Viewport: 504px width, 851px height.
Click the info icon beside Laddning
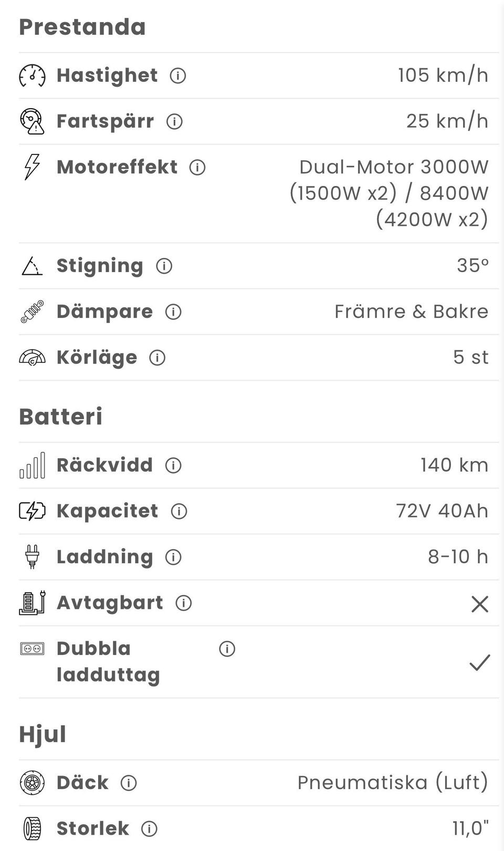(x=173, y=557)
